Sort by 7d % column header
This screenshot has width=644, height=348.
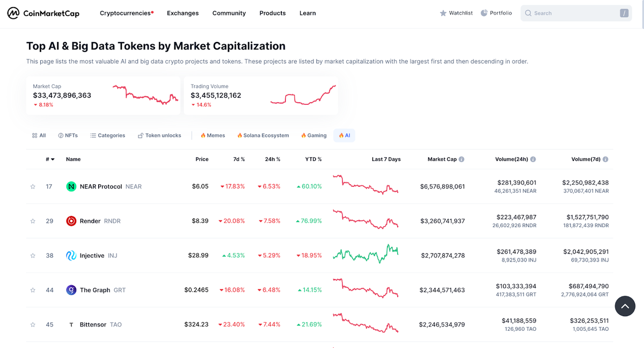coord(239,160)
